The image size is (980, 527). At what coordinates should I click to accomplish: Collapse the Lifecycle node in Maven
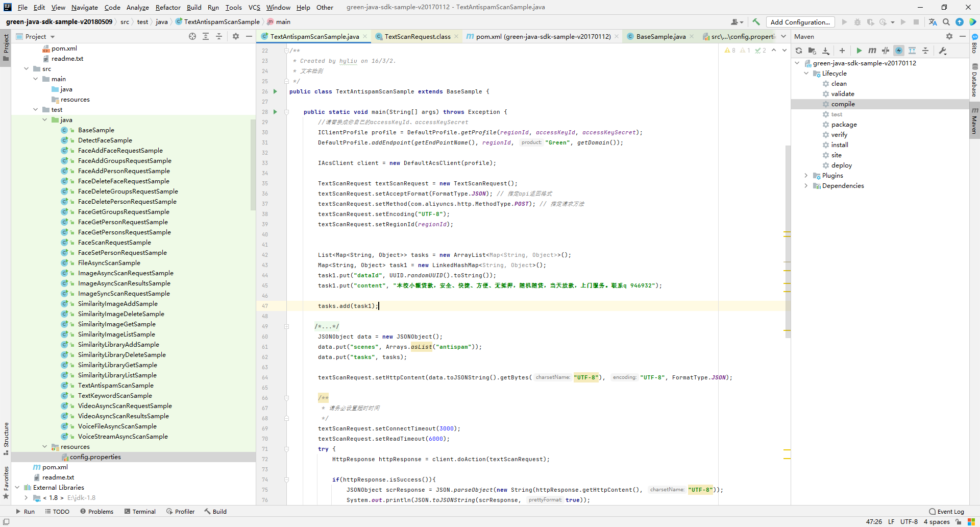pos(806,73)
